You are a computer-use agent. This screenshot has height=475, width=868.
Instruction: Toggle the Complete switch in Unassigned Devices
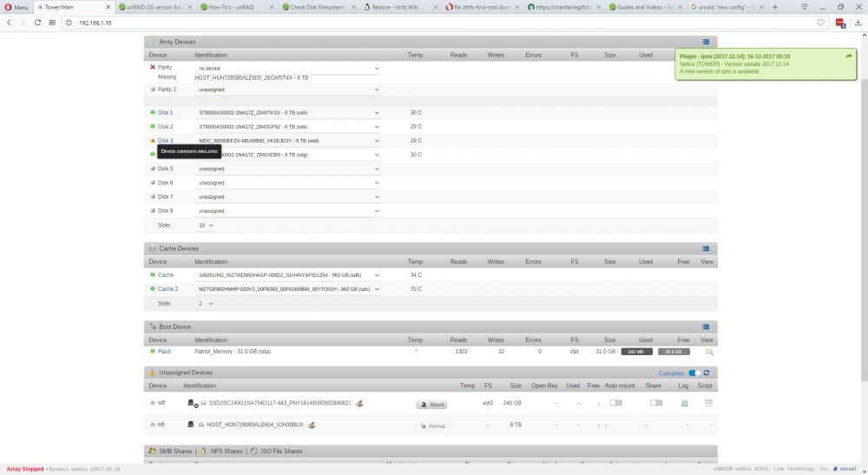(694, 373)
